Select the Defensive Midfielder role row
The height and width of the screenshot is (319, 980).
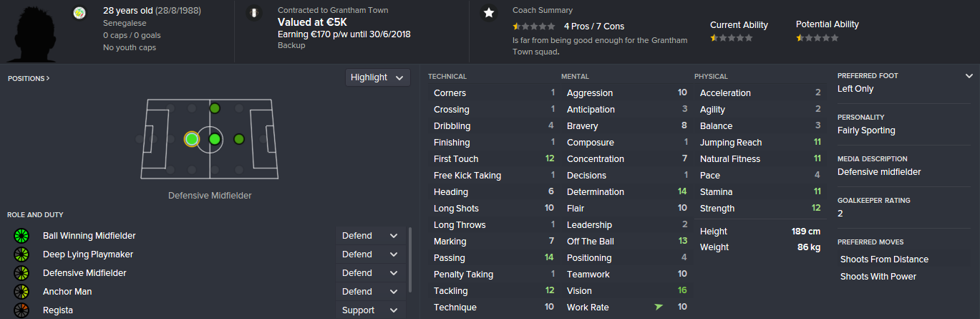[x=84, y=273]
